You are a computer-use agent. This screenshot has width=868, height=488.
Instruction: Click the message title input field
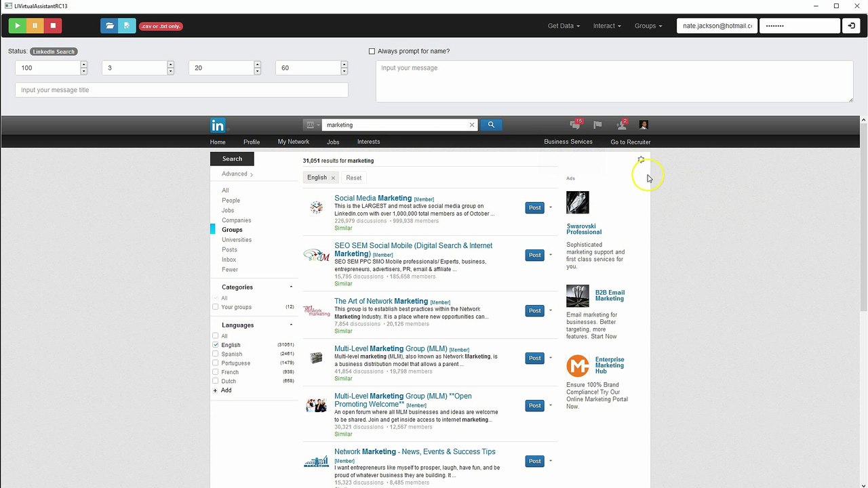tap(182, 90)
